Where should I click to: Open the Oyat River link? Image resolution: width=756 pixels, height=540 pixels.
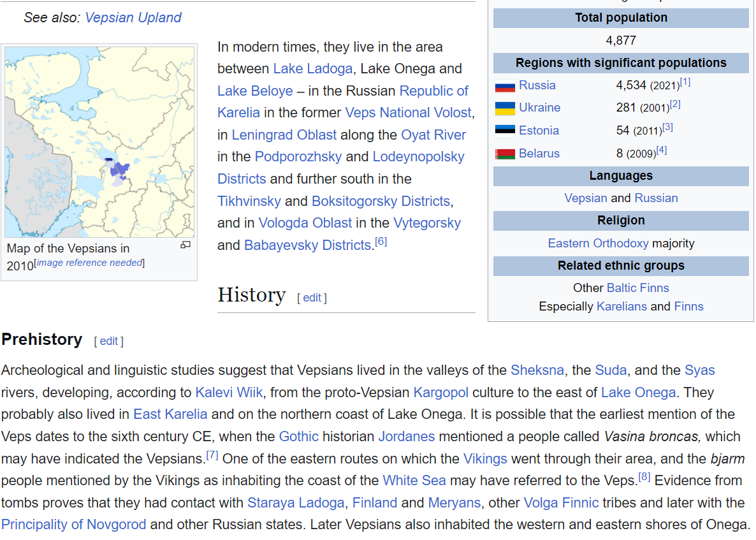click(x=433, y=135)
